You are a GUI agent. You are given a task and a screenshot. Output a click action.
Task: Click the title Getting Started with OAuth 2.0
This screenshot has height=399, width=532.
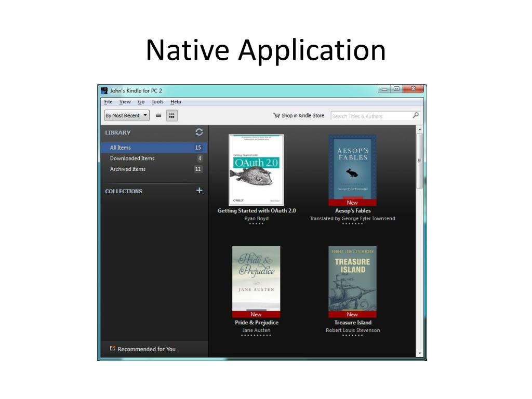(257, 211)
